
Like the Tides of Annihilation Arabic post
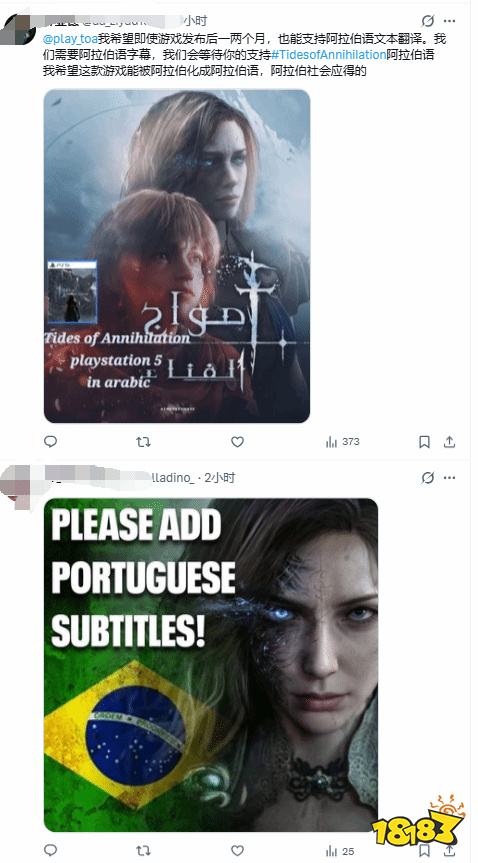(237, 441)
